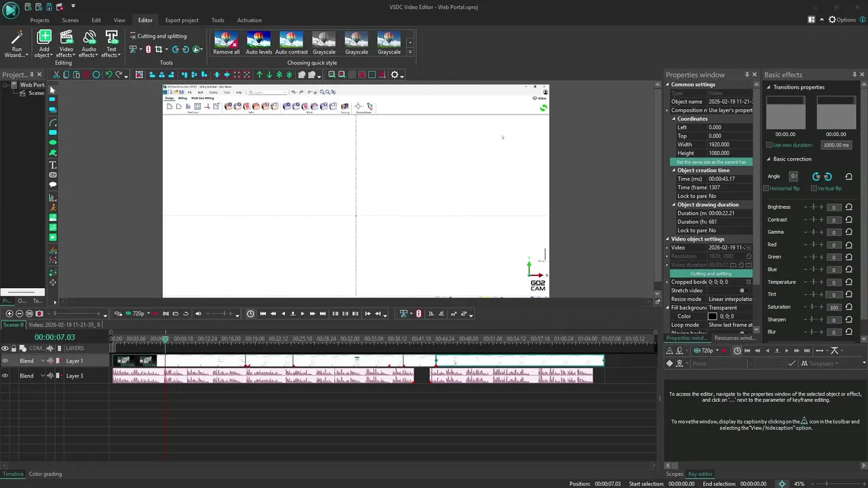
Task: Toggle visibility of Layer 1
Action: pyautogui.click(x=5, y=361)
